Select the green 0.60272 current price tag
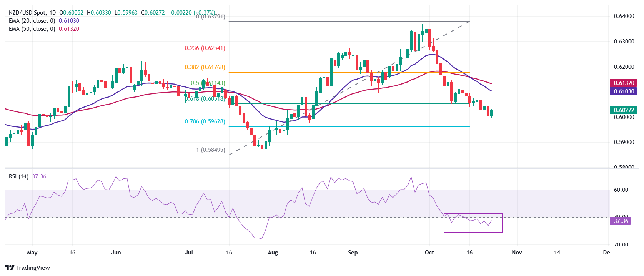Viewport: 644px width, 276px height. (624, 110)
